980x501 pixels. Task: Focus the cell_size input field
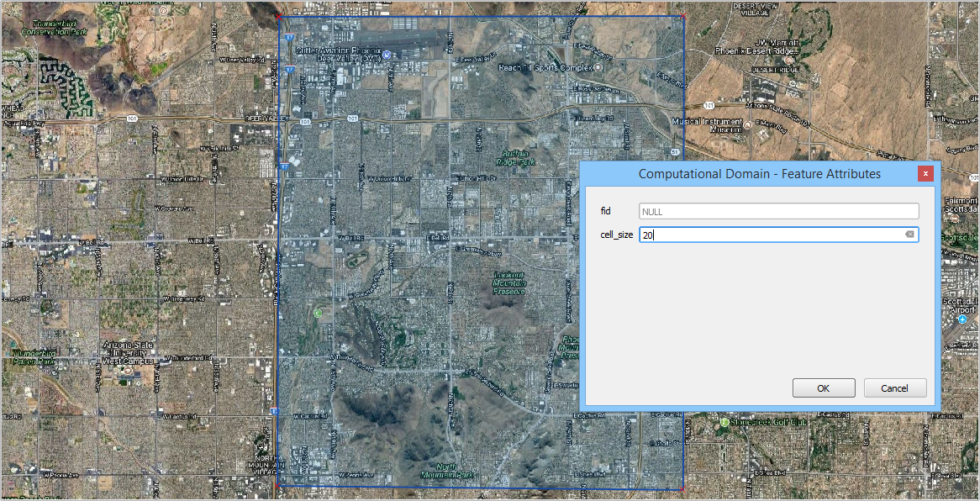769,235
